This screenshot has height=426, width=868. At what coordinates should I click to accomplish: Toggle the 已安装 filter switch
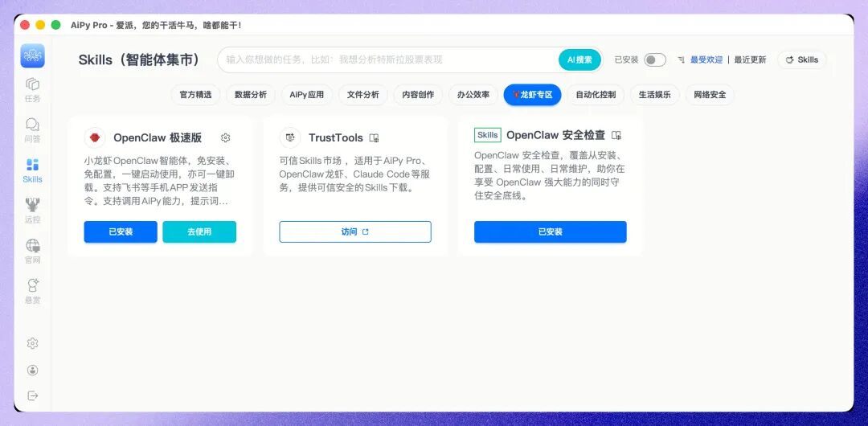655,59
